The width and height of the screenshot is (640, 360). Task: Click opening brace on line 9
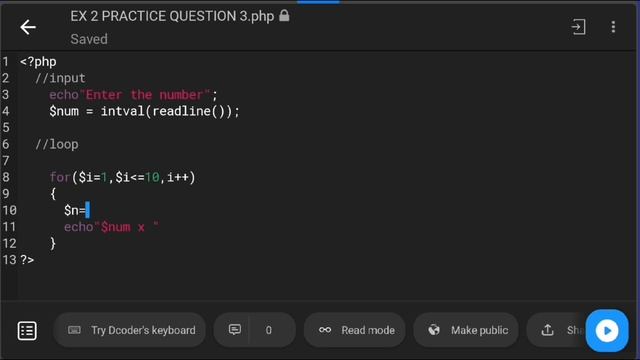53,193
